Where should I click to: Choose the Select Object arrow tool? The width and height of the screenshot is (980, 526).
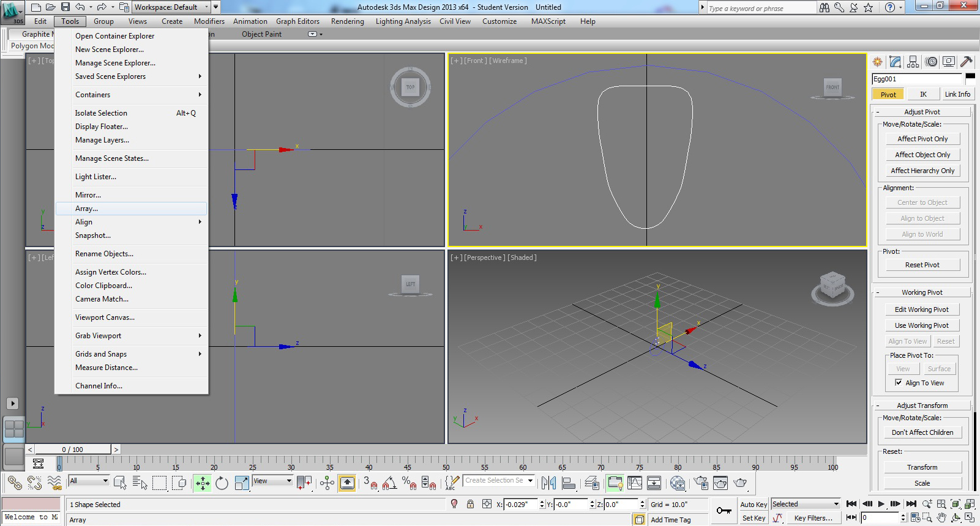[x=121, y=483]
